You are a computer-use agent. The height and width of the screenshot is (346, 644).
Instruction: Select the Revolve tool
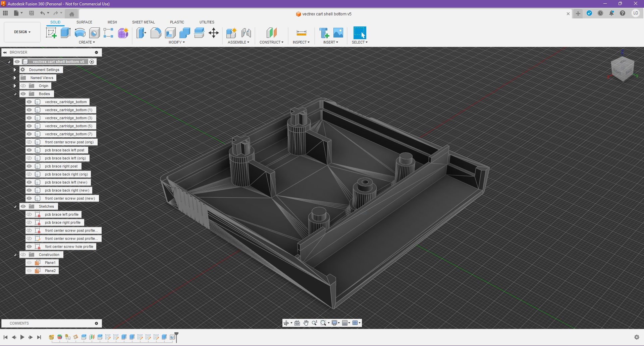pos(80,33)
